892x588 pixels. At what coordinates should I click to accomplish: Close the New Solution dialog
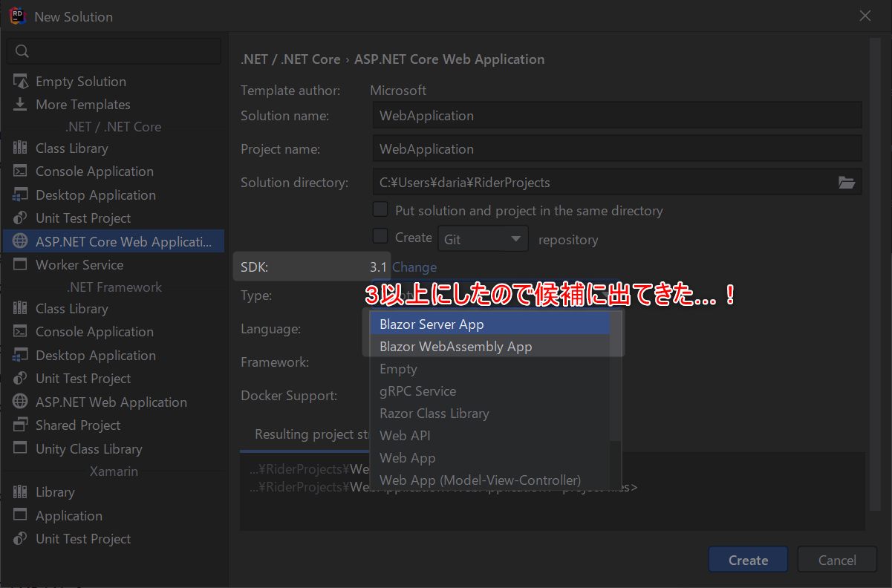tap(865, 16)
